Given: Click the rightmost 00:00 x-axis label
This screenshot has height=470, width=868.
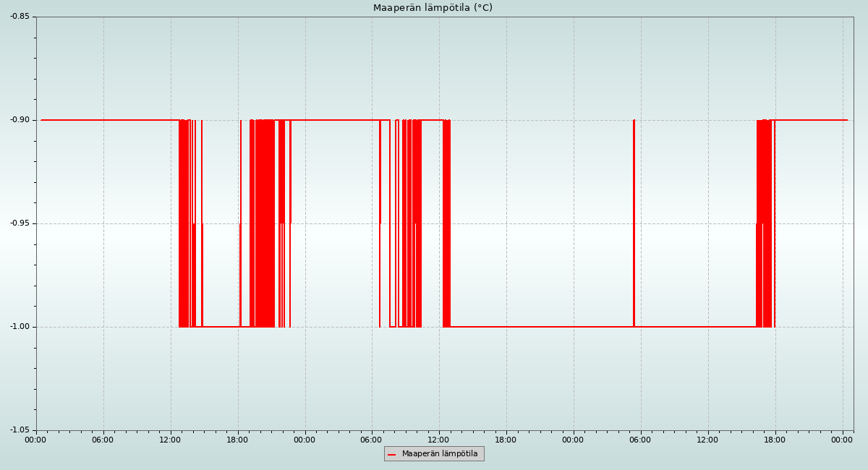Looking at the screenshot, I should pos(842,440).
